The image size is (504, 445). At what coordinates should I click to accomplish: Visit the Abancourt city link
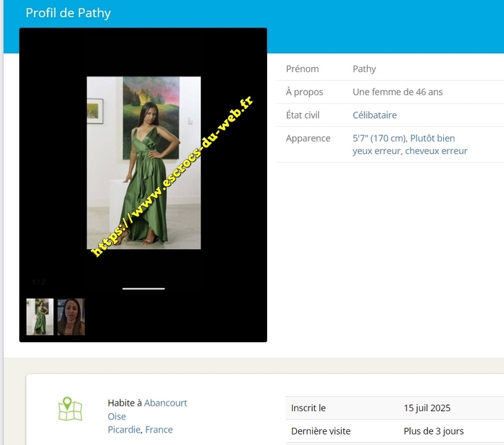pyautogui.click(x=166, y=403)
